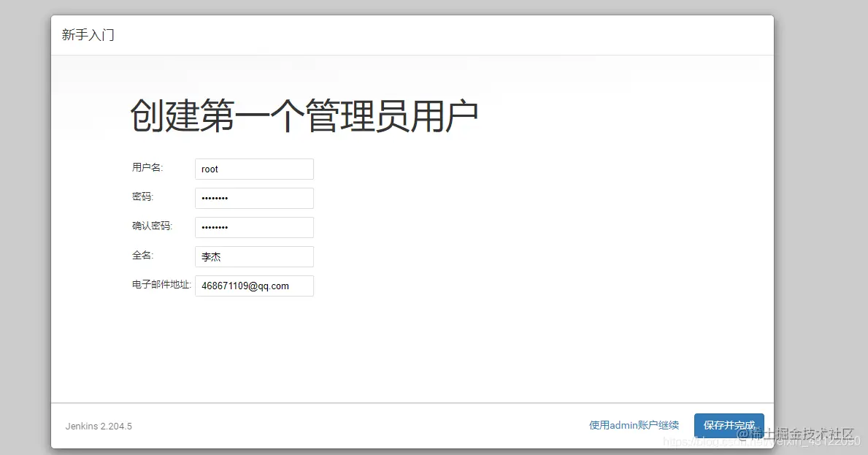Click the 新手入门 header title
This screenshot has height=455, width=868.
pos(88,35)
